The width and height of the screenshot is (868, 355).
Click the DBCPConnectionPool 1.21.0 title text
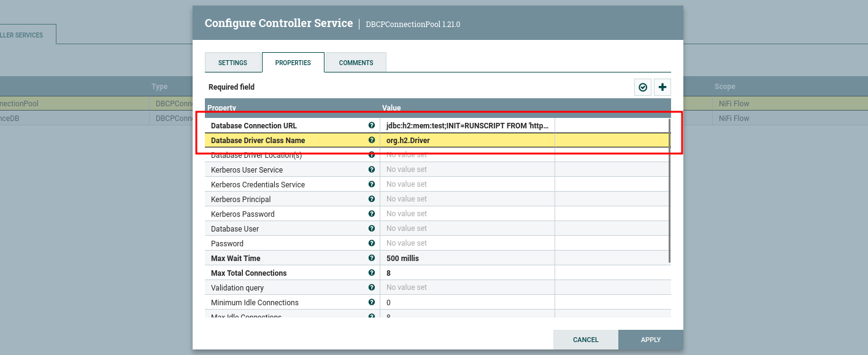click(x=413, y=24)
